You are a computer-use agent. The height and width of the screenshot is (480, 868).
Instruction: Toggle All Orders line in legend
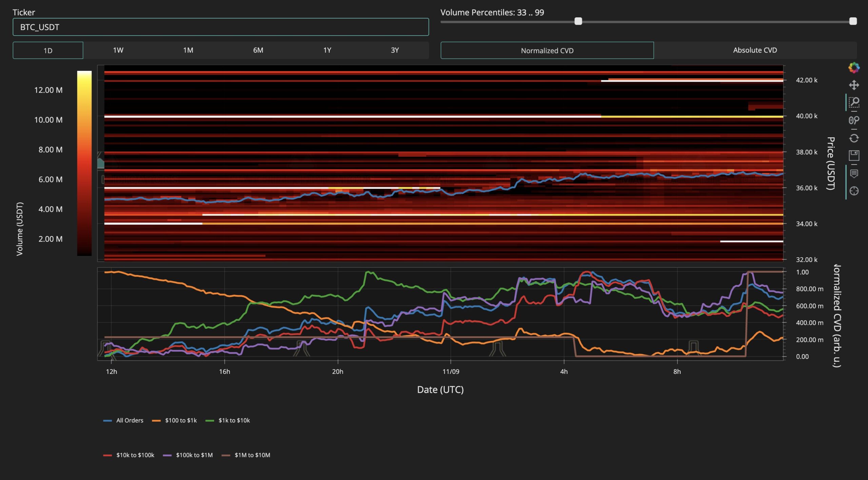click(123, 420)
